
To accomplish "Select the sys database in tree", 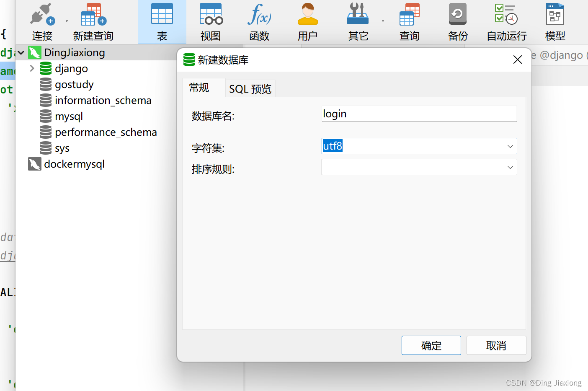I will coord(62,148).
